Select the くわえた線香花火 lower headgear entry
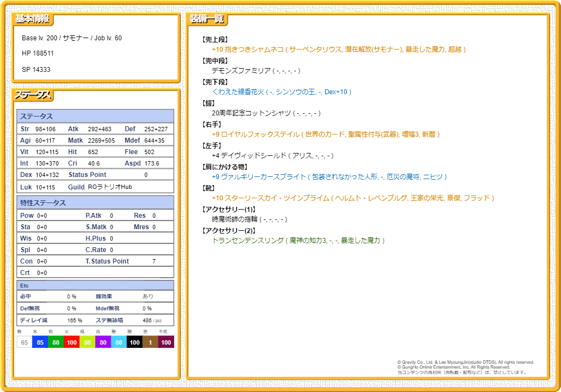This screenshot has width=561, height=392. [282, 92]
